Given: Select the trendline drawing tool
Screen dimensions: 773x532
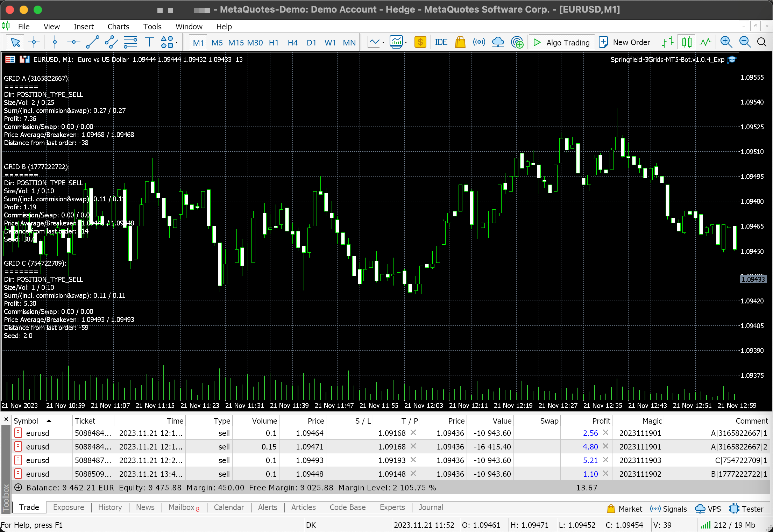Looking at the screenshot, I should pyautogui.click(x=93, y=43).
